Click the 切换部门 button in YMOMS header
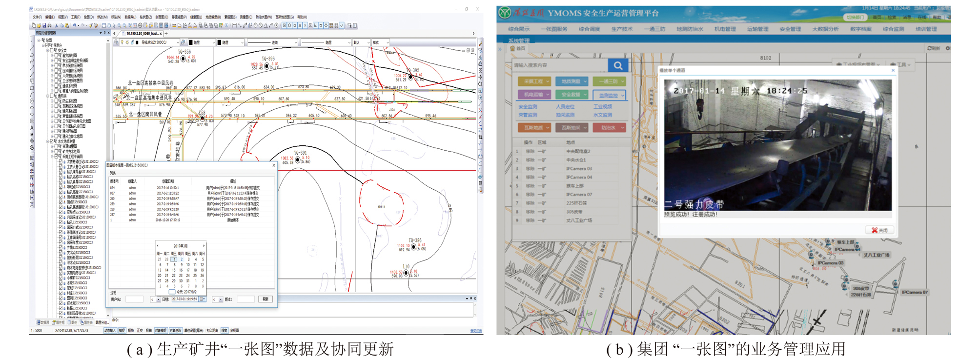 pyautogui.click(x=855, y=17)
